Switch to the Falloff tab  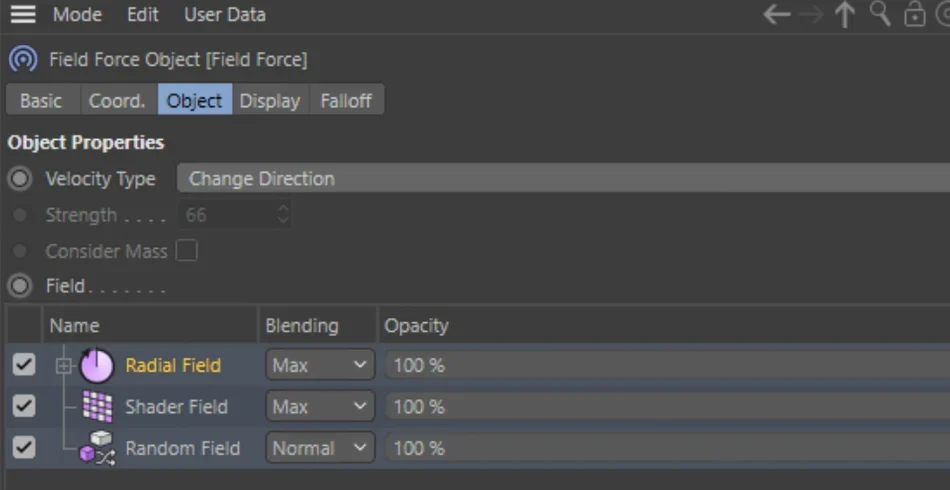point(346,101)
